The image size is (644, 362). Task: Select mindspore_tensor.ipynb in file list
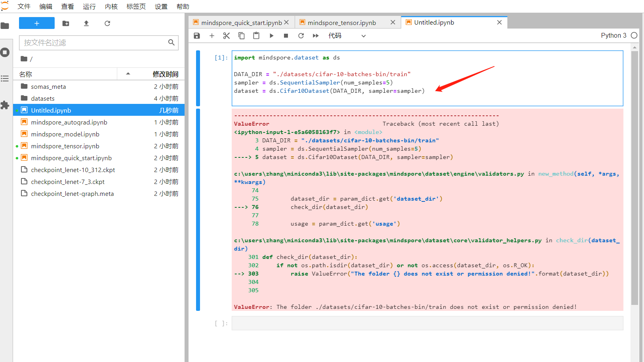pos(99,146)
